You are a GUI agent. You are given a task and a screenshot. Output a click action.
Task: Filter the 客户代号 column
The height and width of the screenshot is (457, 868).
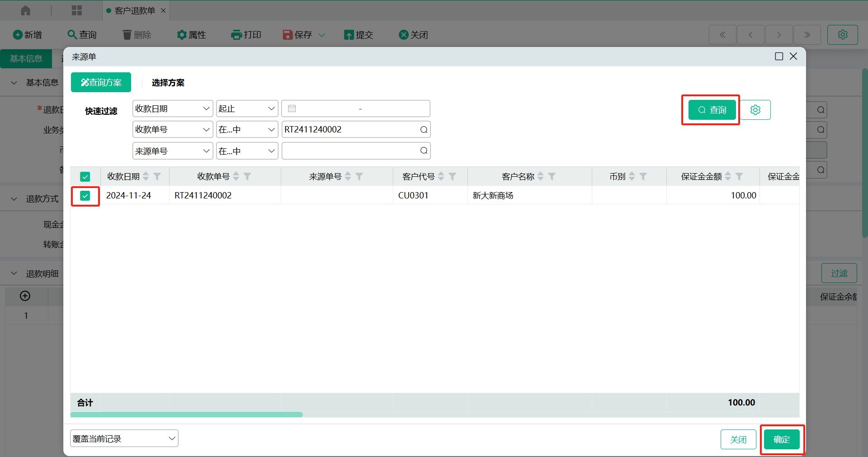pos(452,176)
